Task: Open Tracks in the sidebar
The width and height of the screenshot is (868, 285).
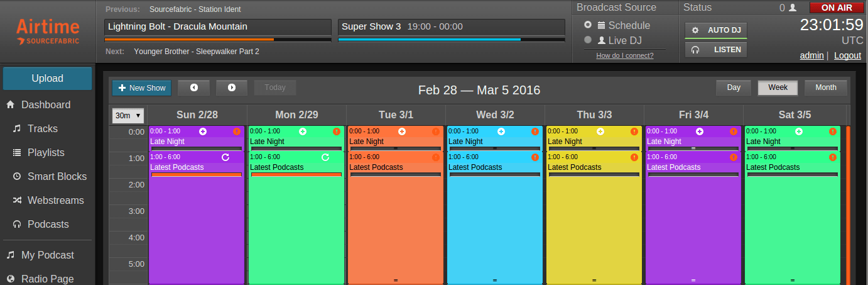Action: pos(43,129)
